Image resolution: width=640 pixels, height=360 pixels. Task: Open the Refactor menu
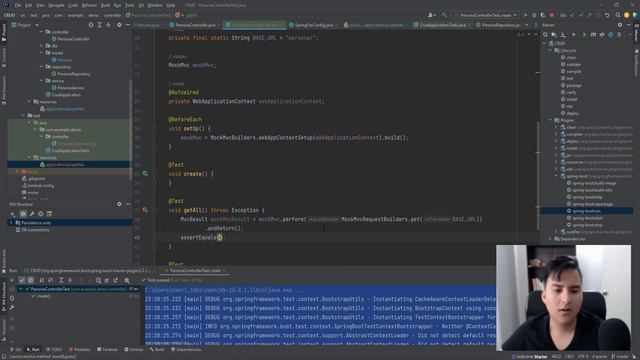tap(89, 5)
